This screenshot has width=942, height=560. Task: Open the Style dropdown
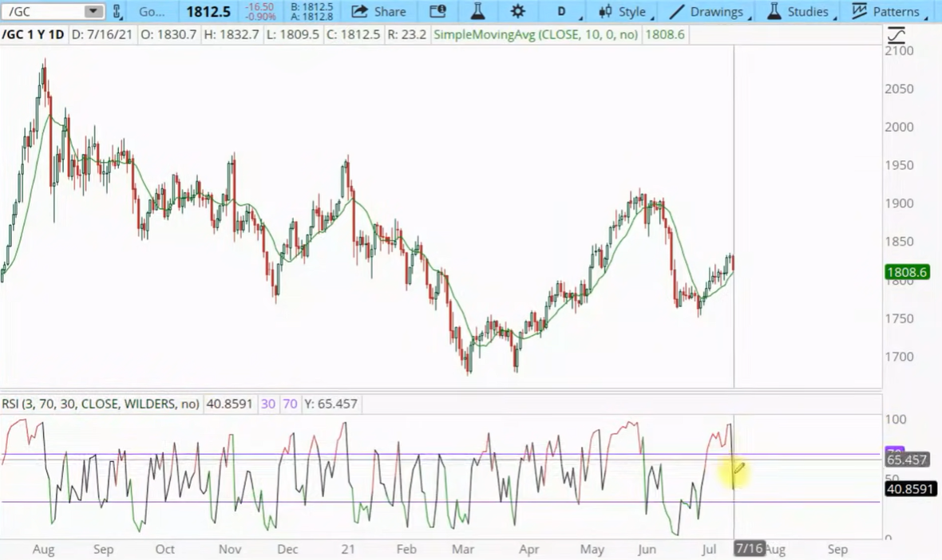(x=625, y=11)
